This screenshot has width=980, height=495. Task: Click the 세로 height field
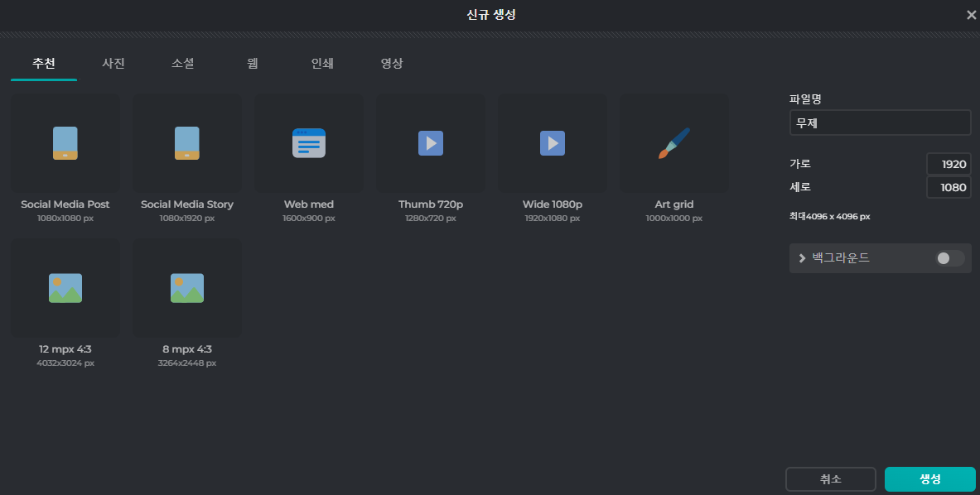949,187
